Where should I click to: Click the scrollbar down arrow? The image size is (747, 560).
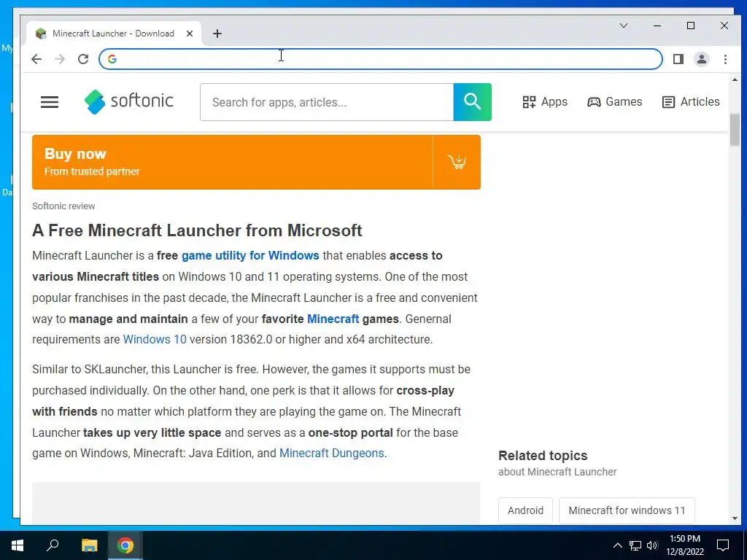pyautogui.click(x=734, y=518)
